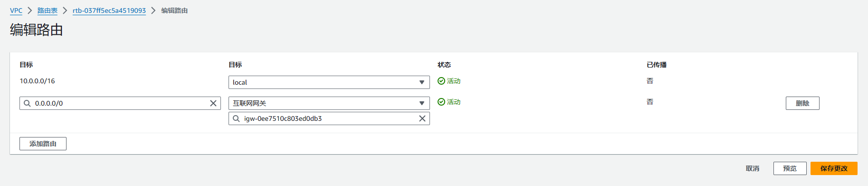Focus the igw-0ee7510c803ed0db3 input field
The height and width of the screenshot is (186, 868).
[329, 118]
